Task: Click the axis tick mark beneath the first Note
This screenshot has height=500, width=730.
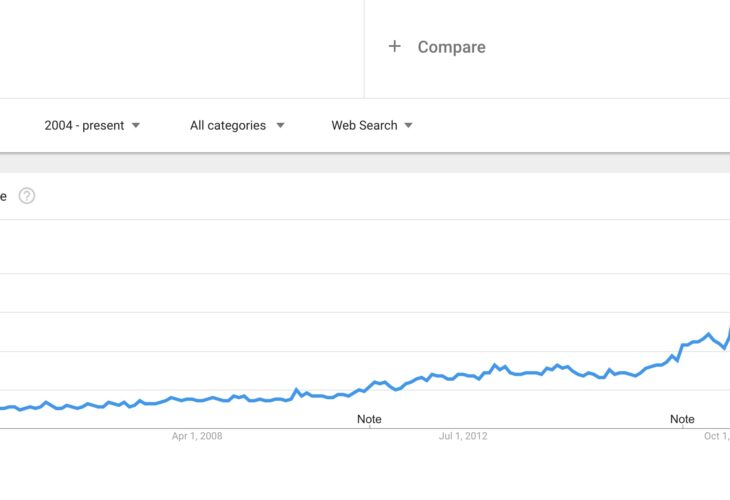Action: click(370, 427)
